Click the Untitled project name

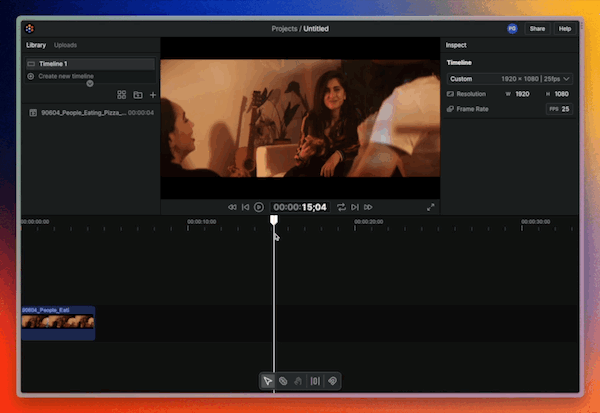pyautogui.click(x=316, y=29)
